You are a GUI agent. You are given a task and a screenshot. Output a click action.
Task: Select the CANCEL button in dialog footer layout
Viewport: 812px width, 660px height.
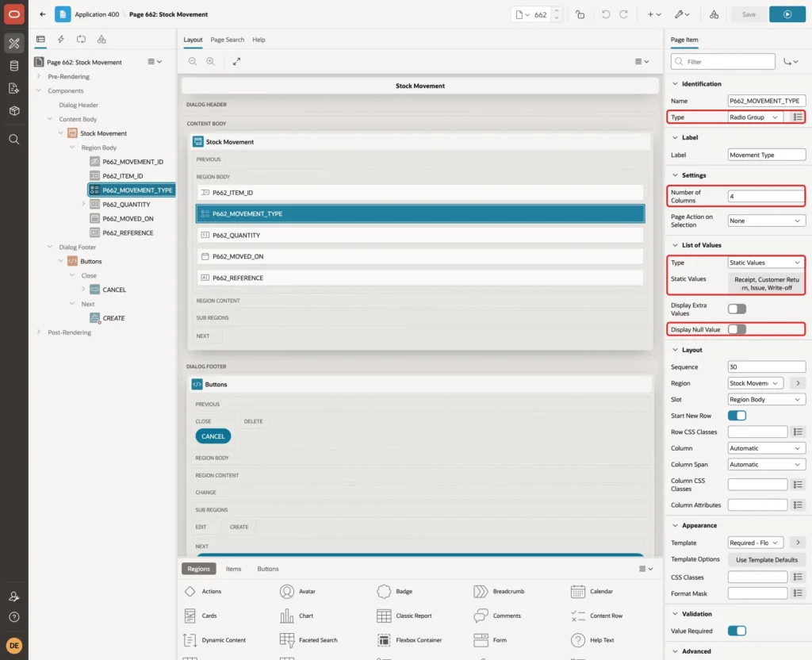213,436
